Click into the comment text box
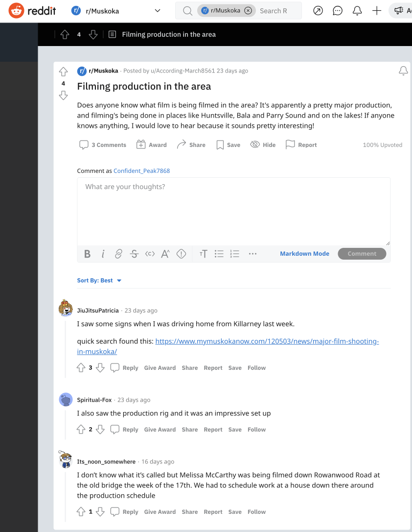 pos(233,211)
